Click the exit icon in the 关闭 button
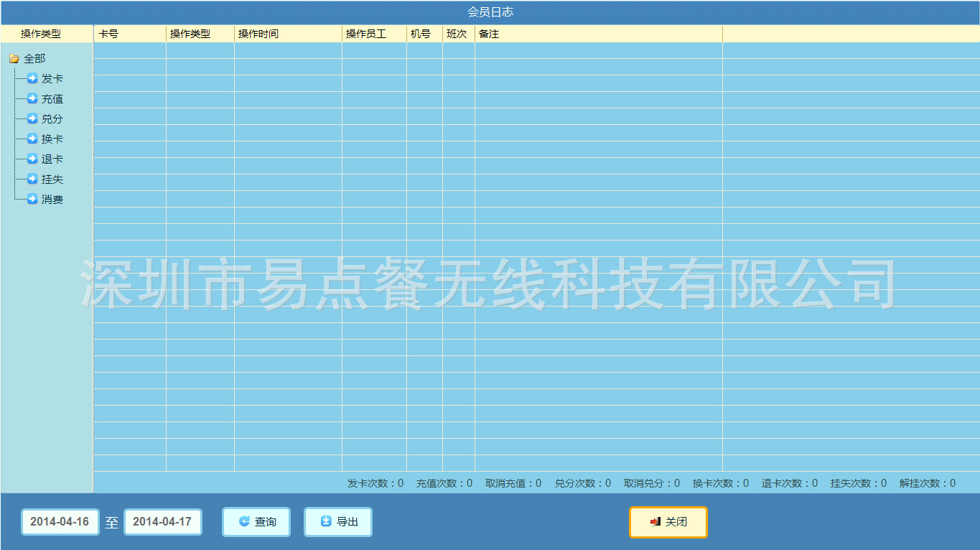980x550 pixels. point(655,522)
